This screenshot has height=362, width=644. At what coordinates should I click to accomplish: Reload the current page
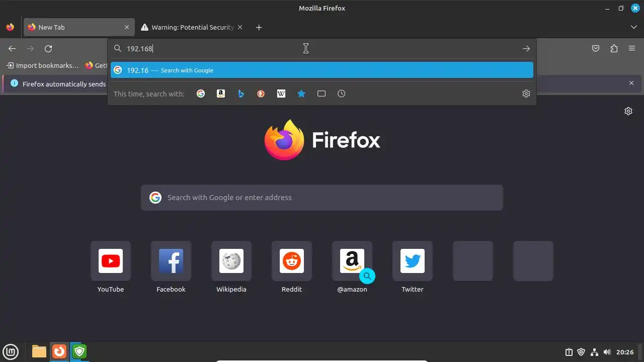48,49
